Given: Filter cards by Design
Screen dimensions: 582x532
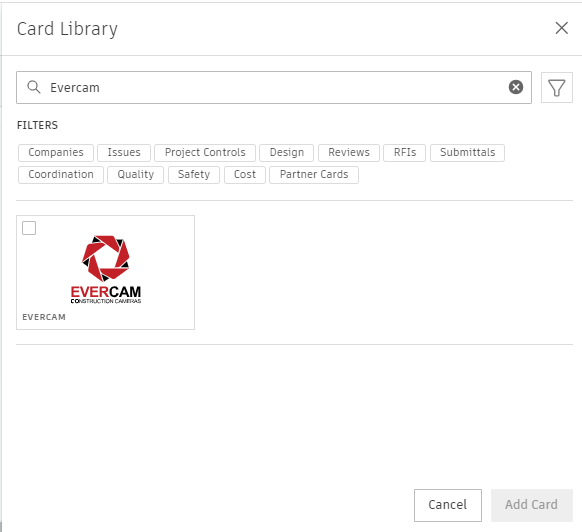Looking at the screenshot, I should [287, 153].
